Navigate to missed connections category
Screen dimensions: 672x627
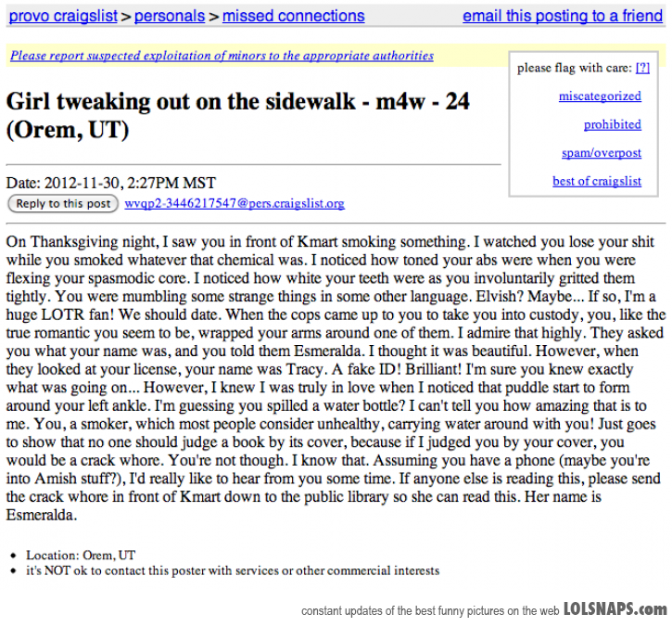pos(293,16)
